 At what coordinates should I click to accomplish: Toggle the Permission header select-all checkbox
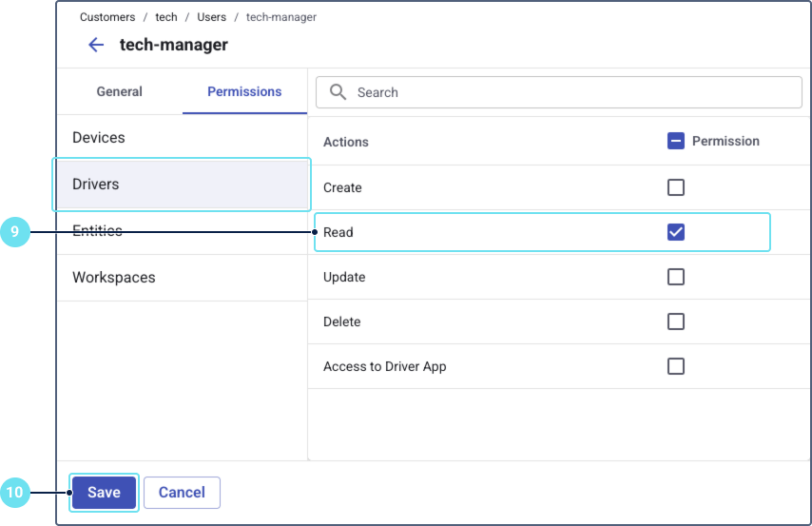(x=676, y=141)
